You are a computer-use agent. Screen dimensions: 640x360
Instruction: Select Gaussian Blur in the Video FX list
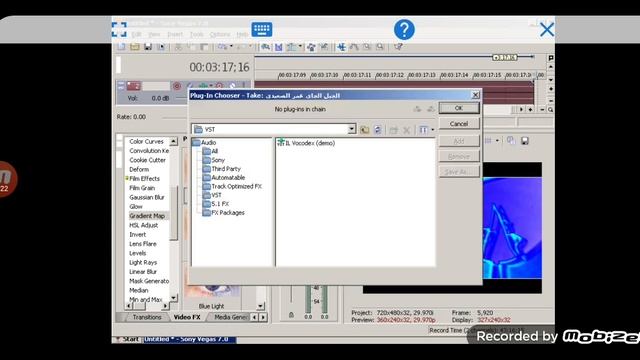point(147,197)
